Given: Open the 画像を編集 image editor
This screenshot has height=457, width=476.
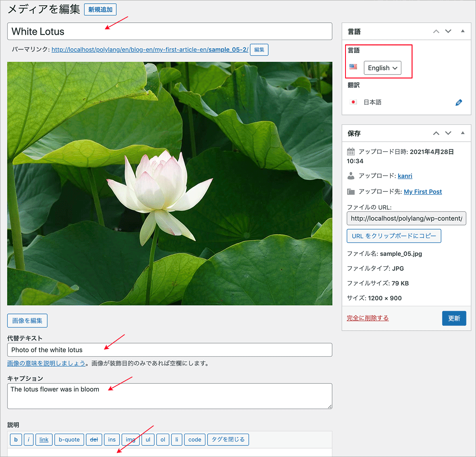Looking at the screenshot, I should pos(27,321).
